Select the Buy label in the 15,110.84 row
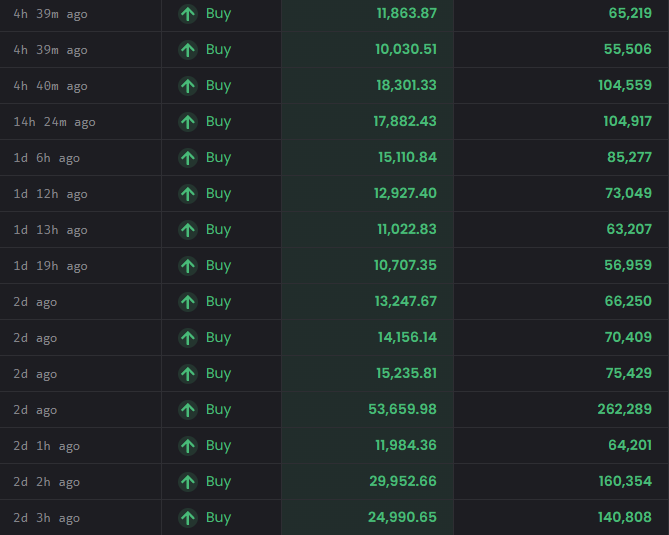Viewport: 669px width, 535px height. click(x=218, y=158)
